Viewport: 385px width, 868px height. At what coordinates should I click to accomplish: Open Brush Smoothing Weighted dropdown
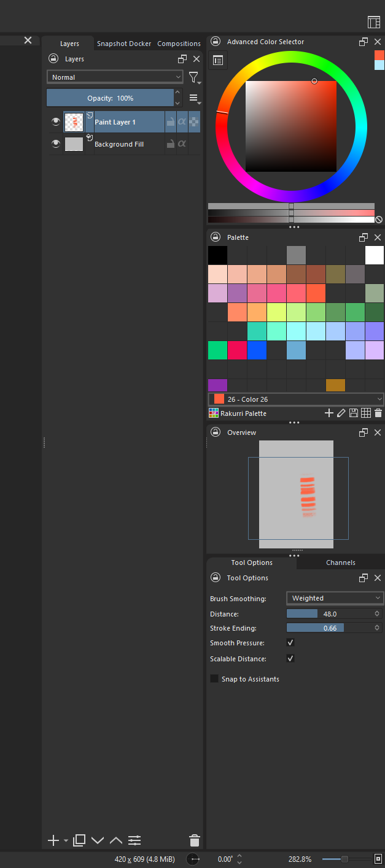(335, 598)
